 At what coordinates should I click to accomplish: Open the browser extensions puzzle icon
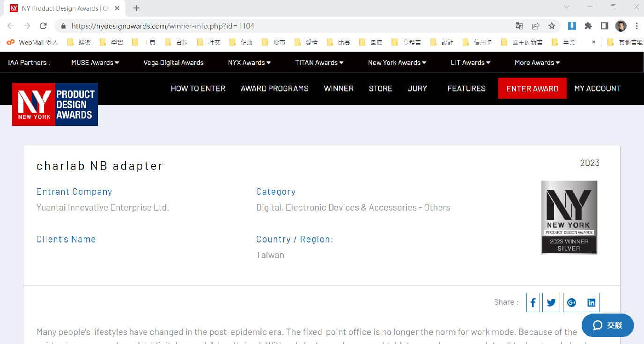[588, 26]
